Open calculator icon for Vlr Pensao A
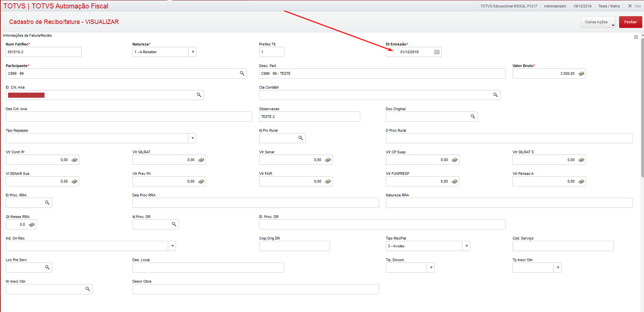This screenshot has width=644, height=312. pos(581,182)
